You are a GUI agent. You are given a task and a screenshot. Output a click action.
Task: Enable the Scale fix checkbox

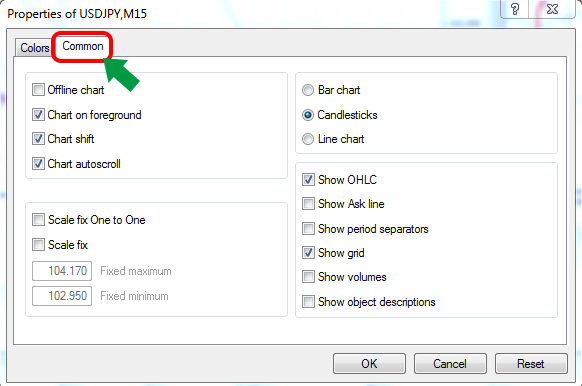pos(38,245)
